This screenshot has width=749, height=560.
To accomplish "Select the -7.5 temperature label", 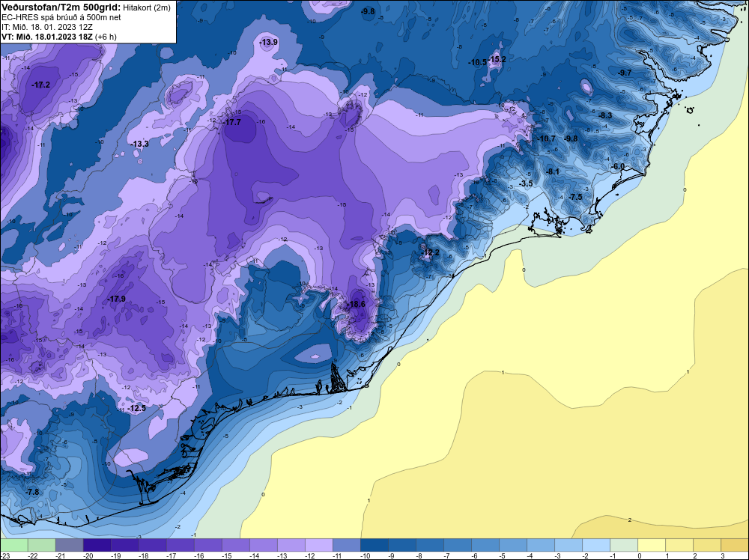I will 575,197.
